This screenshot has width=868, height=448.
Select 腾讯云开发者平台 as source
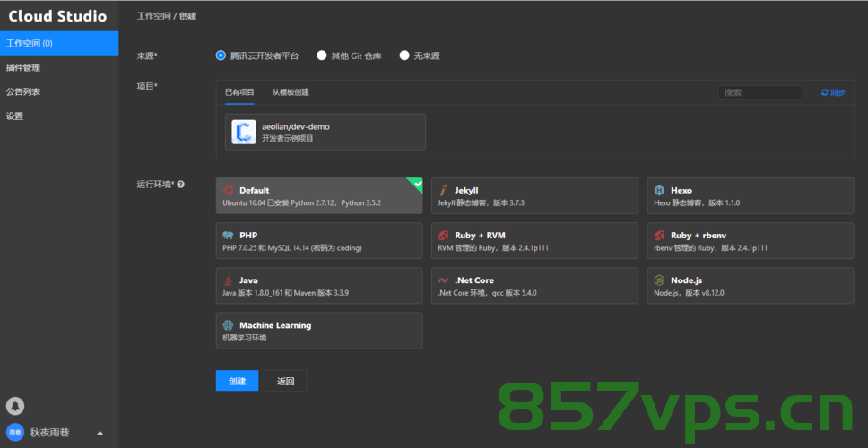coord(221,56)
